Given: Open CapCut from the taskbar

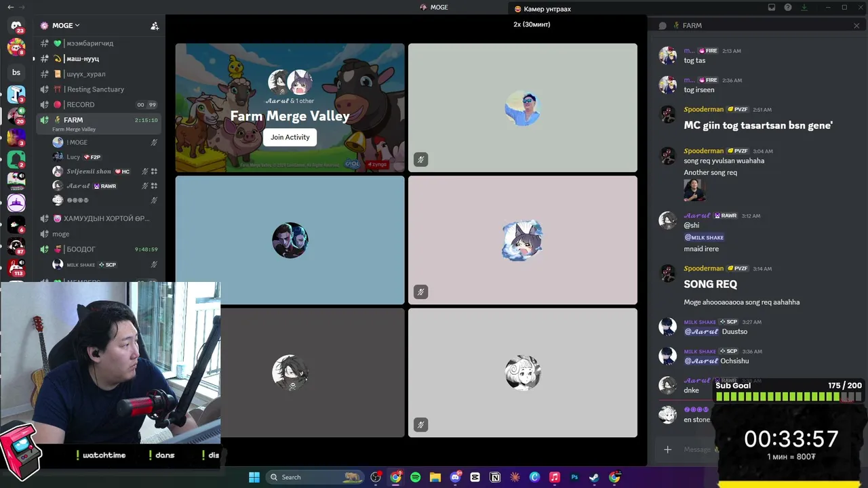Looking at the screenshot, I should pos(475,477).
